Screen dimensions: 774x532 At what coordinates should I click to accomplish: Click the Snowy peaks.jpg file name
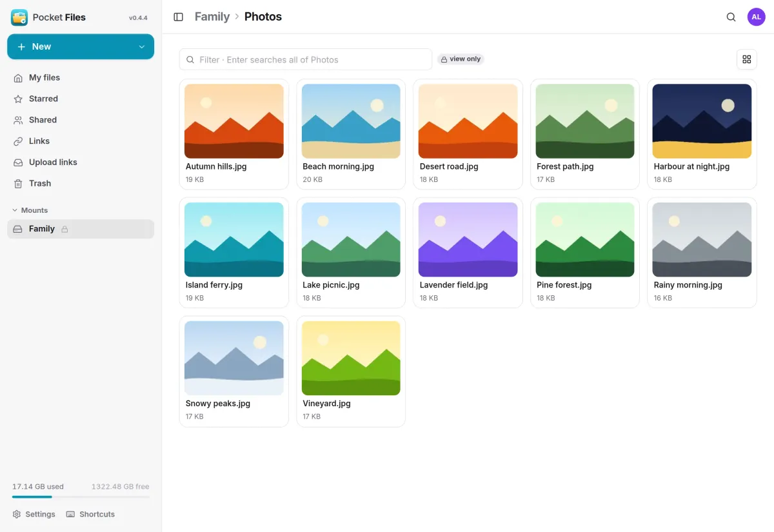click(218, 404)
